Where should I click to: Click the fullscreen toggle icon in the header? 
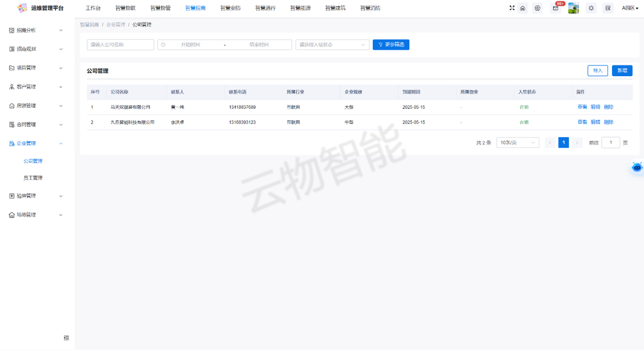coord(512,8)
